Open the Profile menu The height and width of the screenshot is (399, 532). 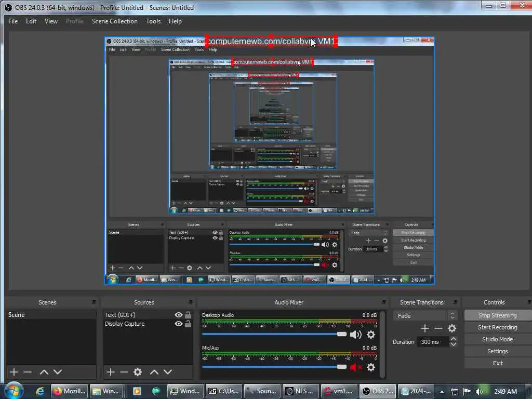click(75, 21)
